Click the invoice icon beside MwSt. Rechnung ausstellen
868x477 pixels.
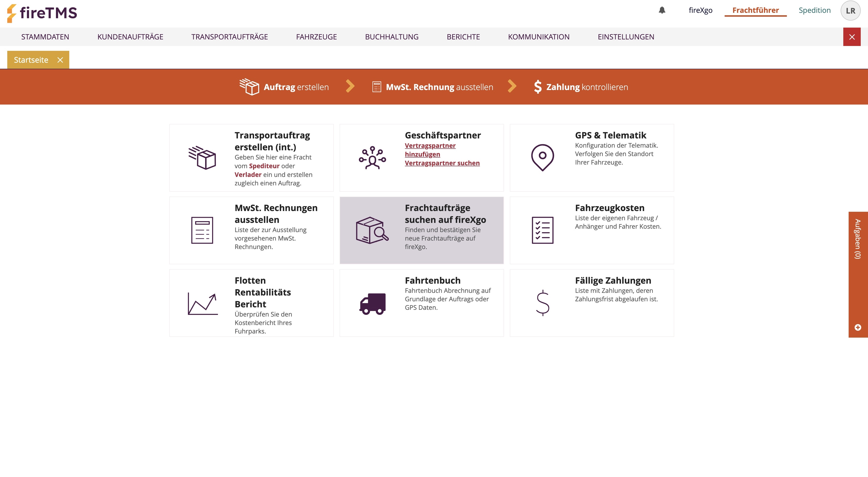376,87
